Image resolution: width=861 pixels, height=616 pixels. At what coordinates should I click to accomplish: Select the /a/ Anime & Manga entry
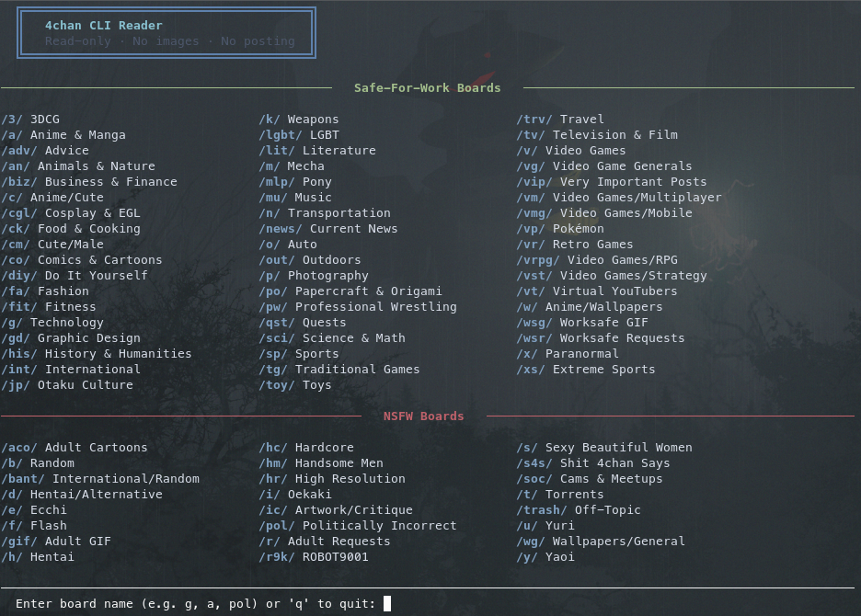[63, 134]
